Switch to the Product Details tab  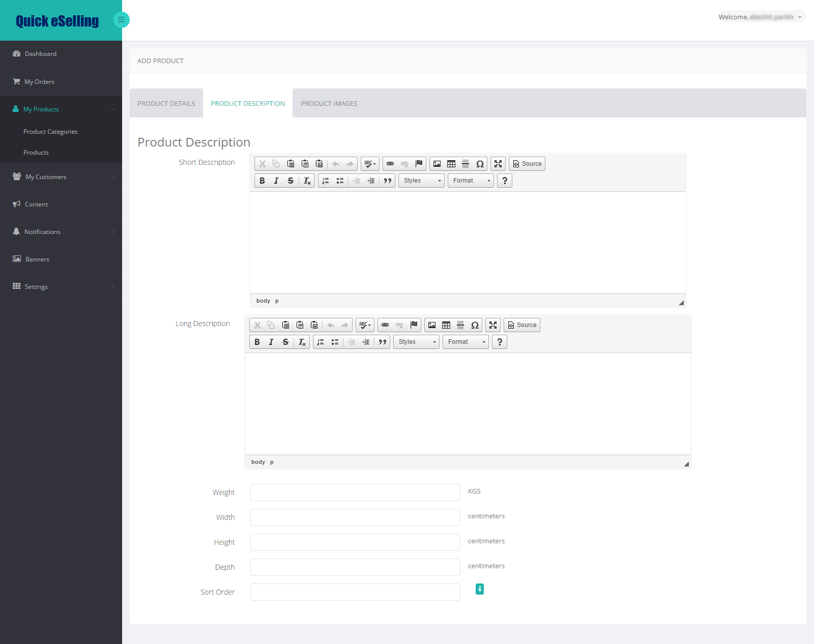(x=166, y=103)
